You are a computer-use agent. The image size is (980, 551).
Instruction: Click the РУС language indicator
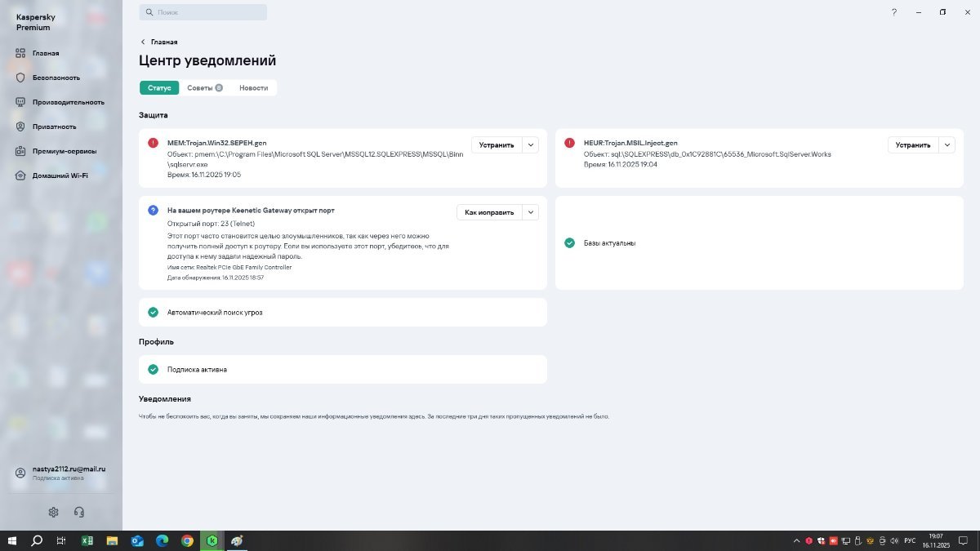[910, 540]
